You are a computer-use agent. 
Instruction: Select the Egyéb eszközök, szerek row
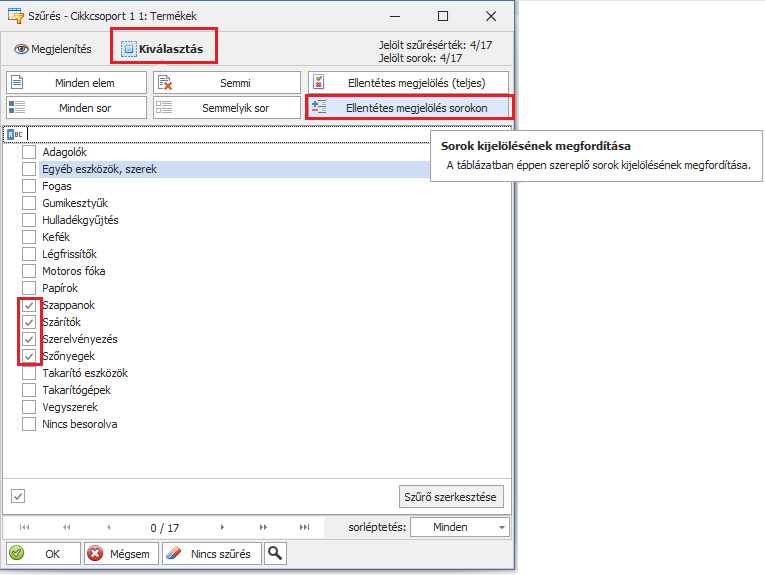(x=100, y=169)
